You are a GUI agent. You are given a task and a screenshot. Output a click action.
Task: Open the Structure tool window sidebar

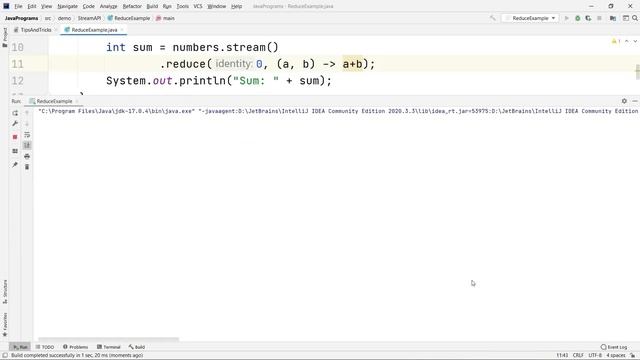pyautogui.click(x=5, y=291)
